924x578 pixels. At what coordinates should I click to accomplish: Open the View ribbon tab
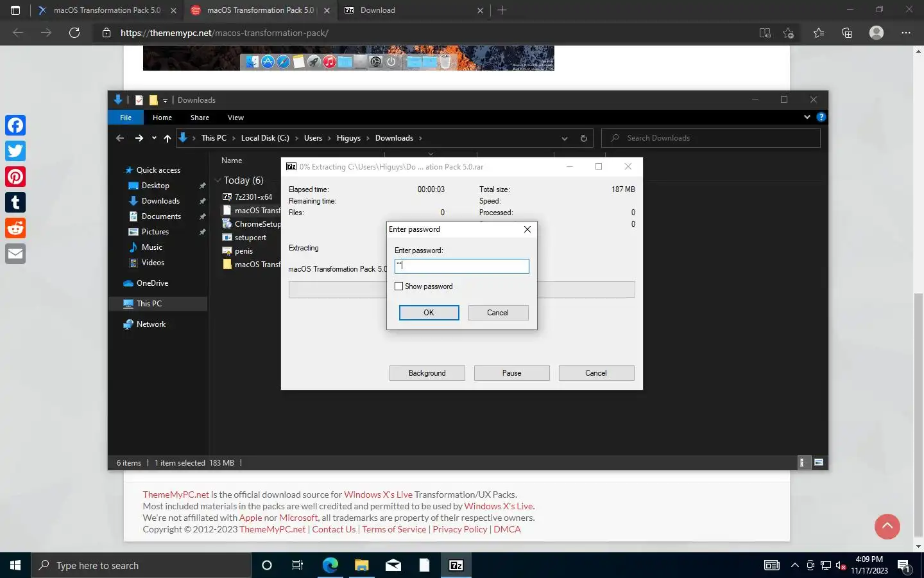coord(235,118)
